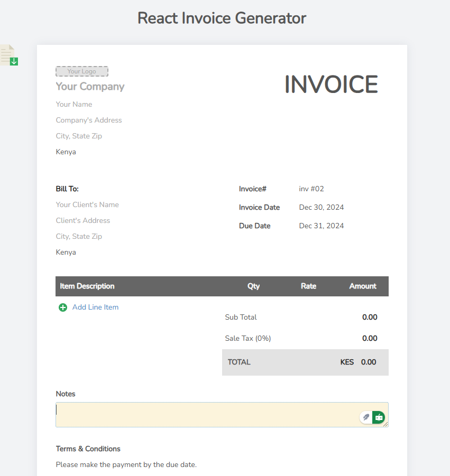The height and width of the screenshot is (476, 450).
Task: Click inside the Notes text area
Action: tap(206, 415)
